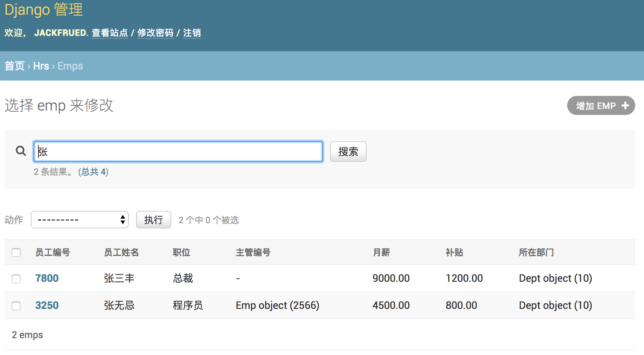The image size is (644, 355).
Task: Check the box for employee 3250
Action: click(16, 306)
